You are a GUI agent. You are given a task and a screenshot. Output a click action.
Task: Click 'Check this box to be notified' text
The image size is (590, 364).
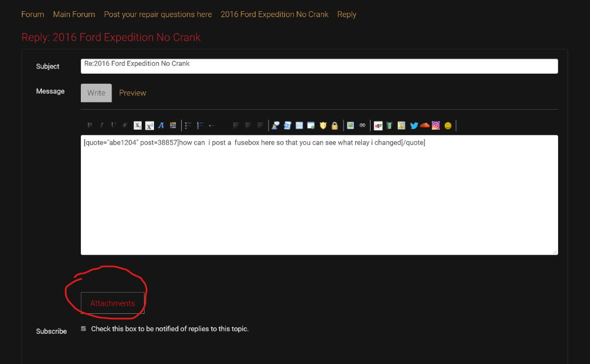[170, 329]
